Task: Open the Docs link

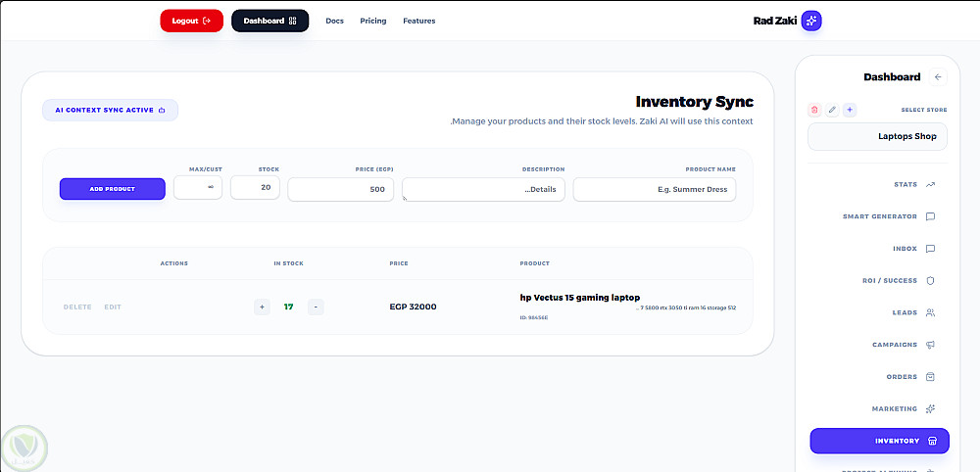Action: click(x=334, y=21)
